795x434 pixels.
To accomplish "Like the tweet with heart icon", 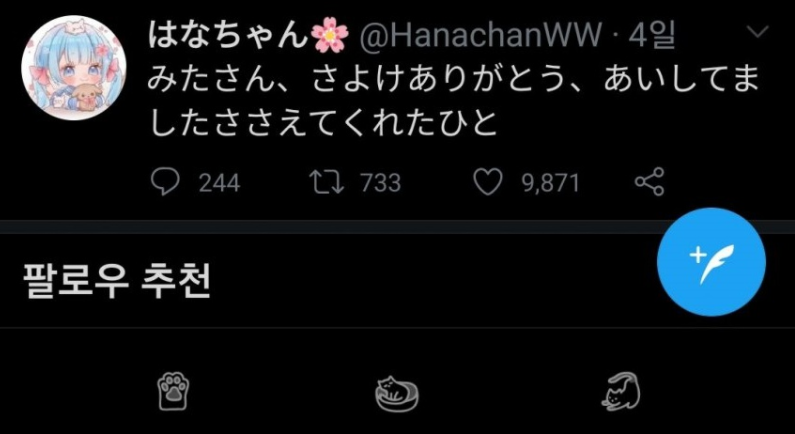I will [487, 183].
